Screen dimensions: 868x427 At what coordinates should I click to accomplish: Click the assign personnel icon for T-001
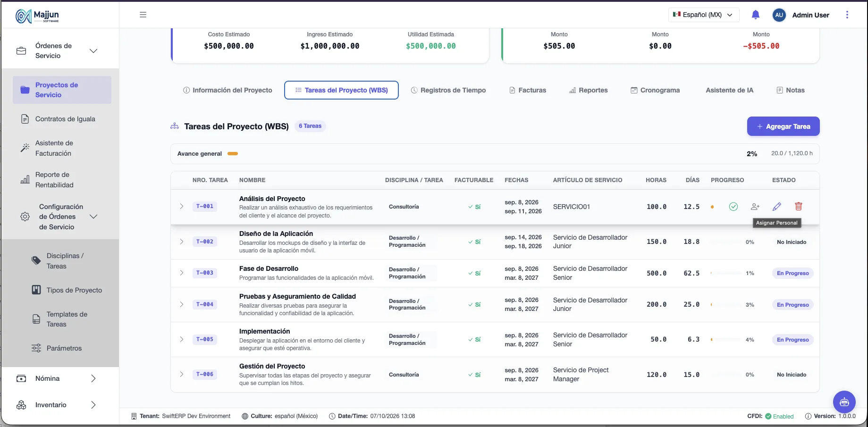pos(755,207)
